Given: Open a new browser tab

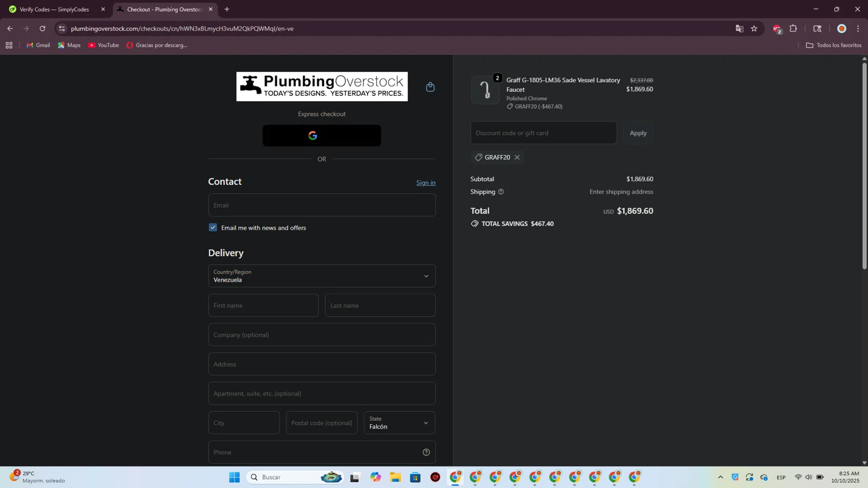Looking at the screenshot, I should coord(227,9).
